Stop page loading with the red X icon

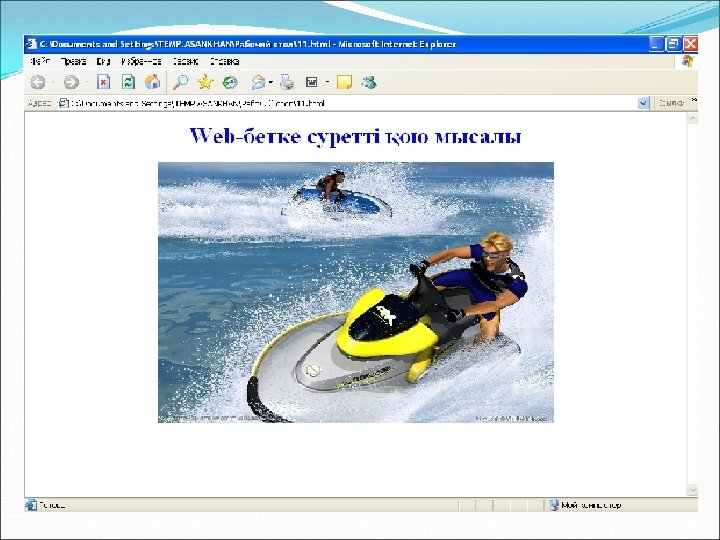pos(104,82)
